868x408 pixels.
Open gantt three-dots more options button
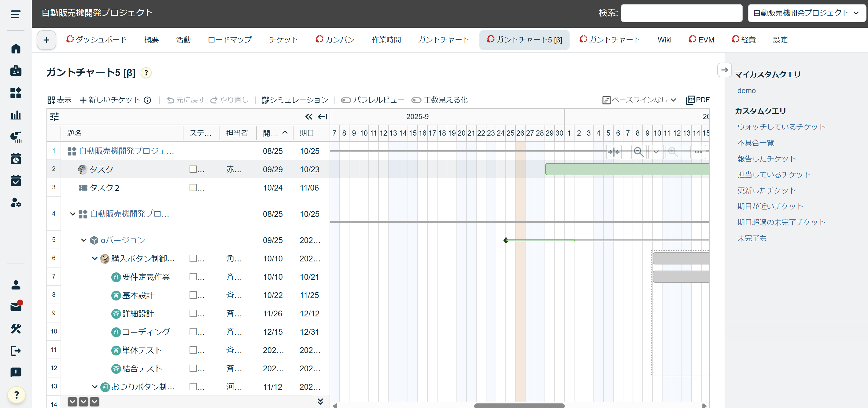(698, 152)
